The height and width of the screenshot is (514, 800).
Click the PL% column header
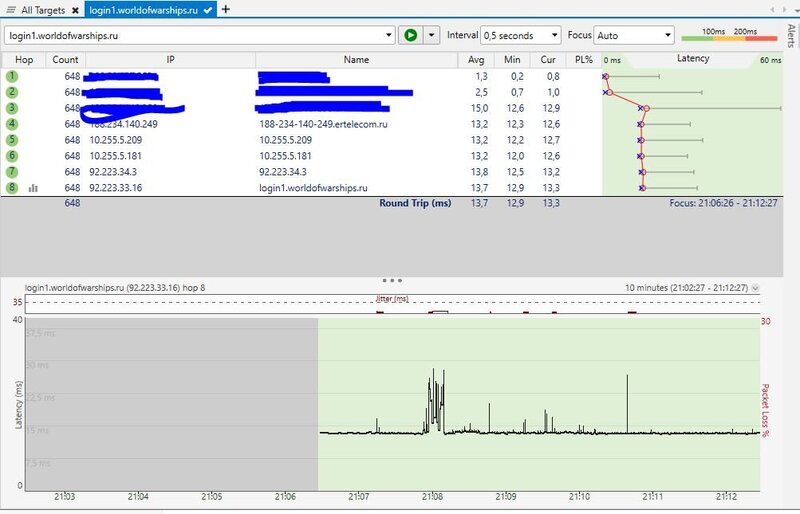pos(584,60)
